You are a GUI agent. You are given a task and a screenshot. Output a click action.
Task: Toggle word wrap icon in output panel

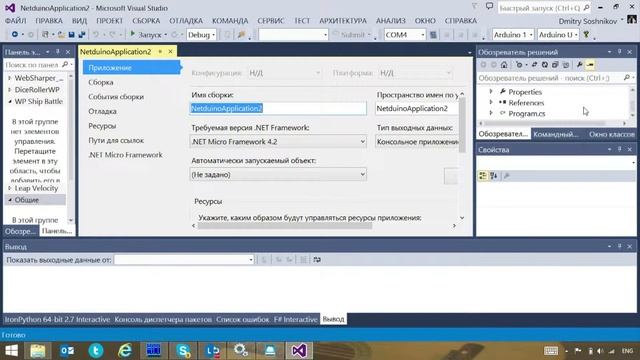(317, 260)
